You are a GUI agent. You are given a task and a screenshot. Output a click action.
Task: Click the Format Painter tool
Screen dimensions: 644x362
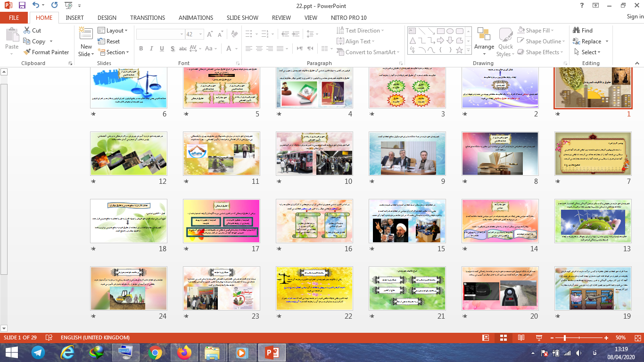(46, 52)
